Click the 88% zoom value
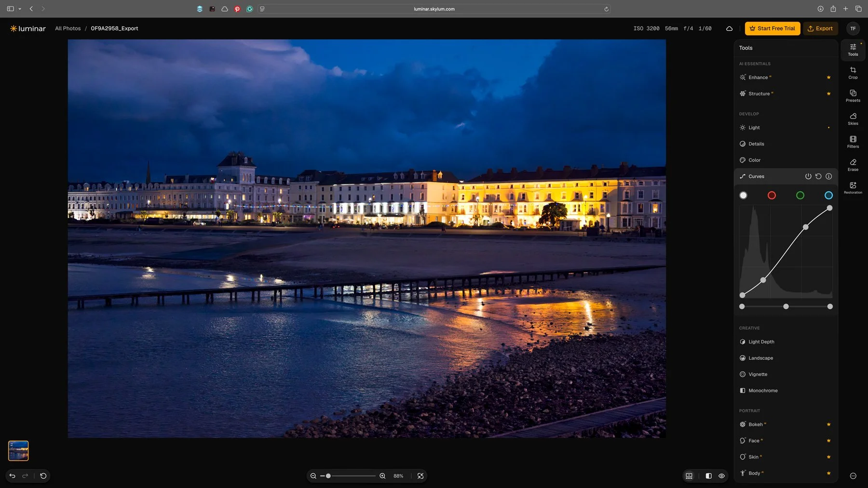The height and width of the screenshot is (488, 868). click(x=398, y=476)
